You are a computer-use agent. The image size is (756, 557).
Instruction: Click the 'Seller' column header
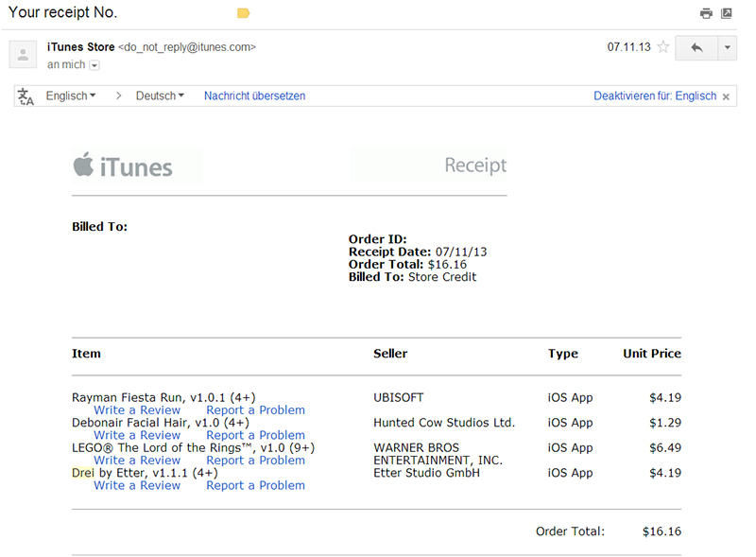point(390,354)
